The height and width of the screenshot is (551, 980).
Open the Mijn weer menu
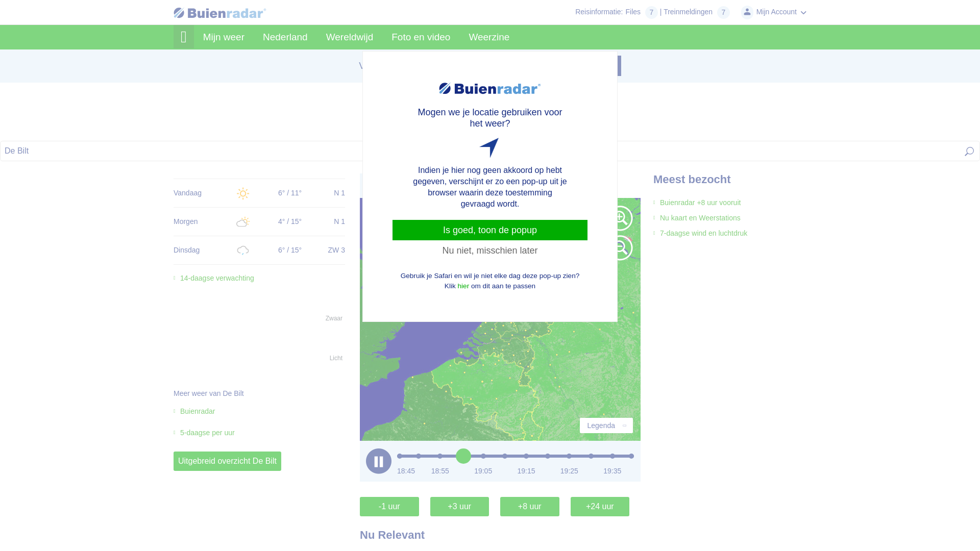pyautogui.click(x=224, y=37)
